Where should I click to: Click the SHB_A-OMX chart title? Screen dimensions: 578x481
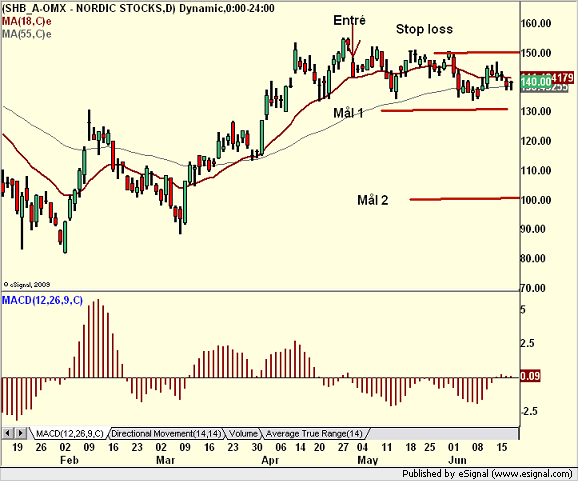click(138, 8)
